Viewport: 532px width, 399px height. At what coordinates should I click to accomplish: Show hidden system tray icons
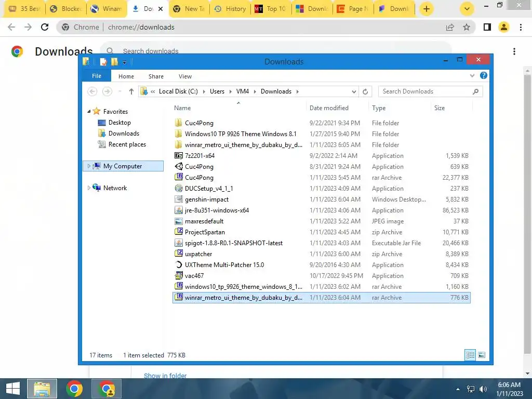coord(458,389)
